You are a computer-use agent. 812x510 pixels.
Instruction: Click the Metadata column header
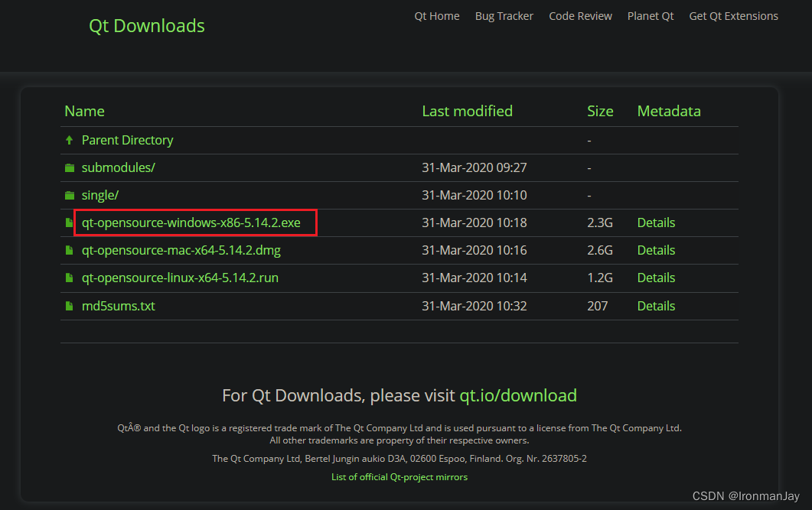pyautogui.click(x=669, y=111)
